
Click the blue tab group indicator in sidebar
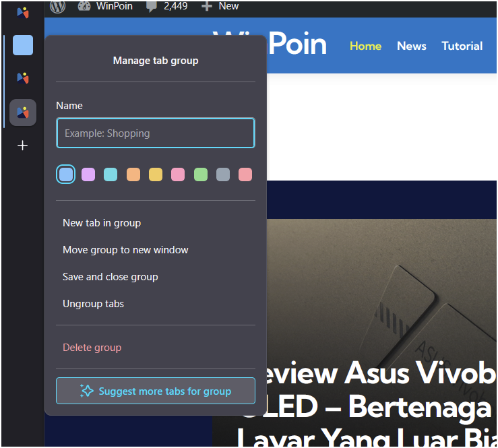tap(23, 45)
